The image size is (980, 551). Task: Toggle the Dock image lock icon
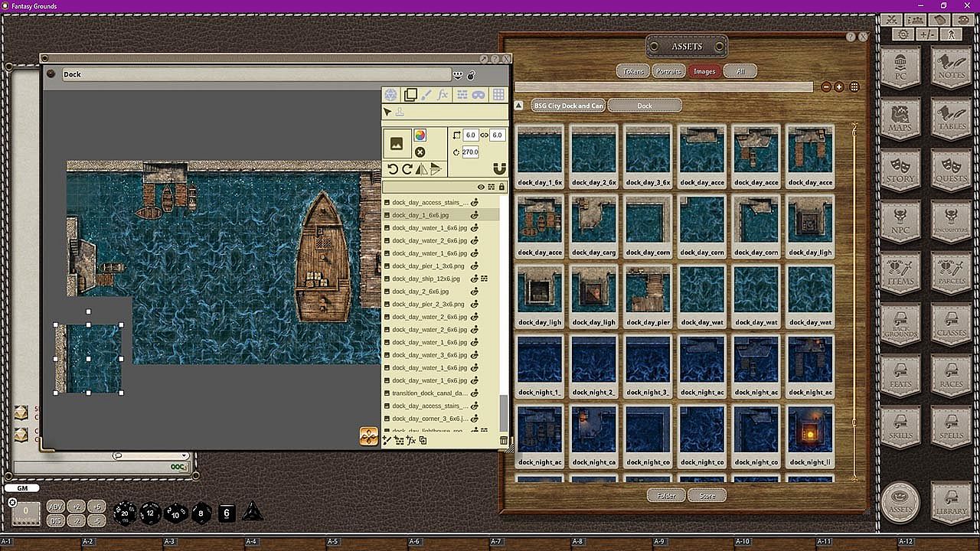(x=472, y=74)
